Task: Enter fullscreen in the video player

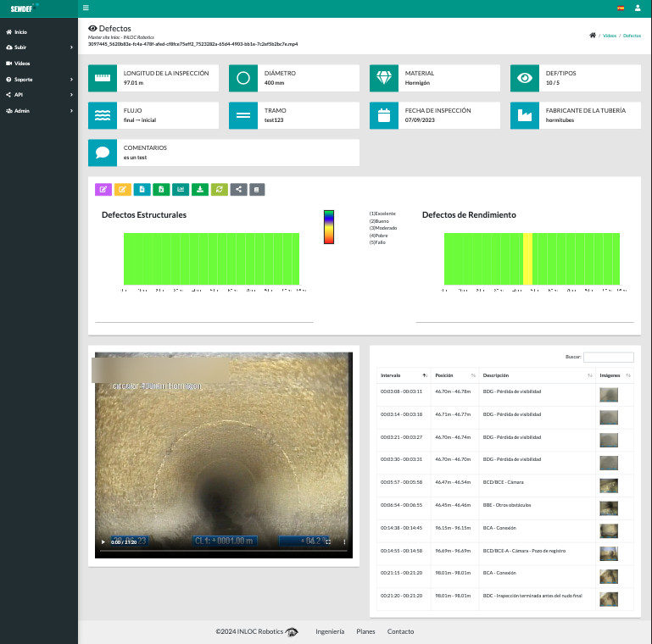Action: pyautogui.click(x=328, y=541)
